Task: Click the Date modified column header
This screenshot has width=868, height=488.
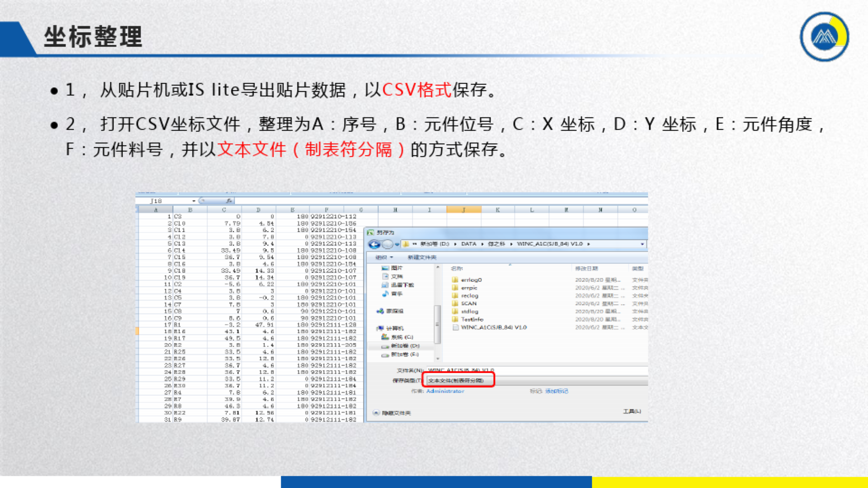Action: [x=586, y=268]
